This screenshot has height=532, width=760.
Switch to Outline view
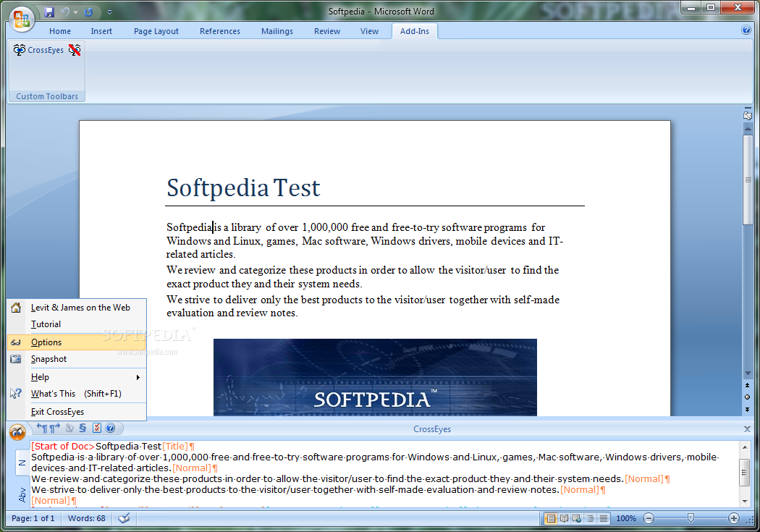point(591,518)
